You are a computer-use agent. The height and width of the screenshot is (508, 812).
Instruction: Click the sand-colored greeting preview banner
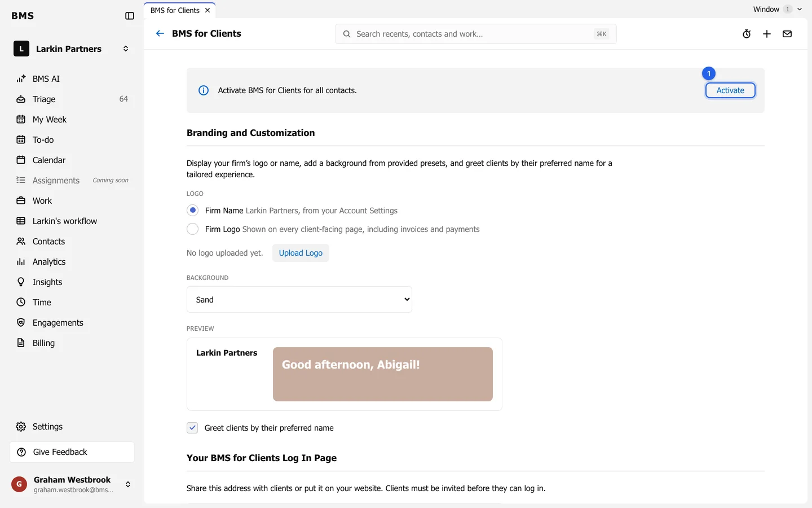pyautogui.click(x=383, y=374)
